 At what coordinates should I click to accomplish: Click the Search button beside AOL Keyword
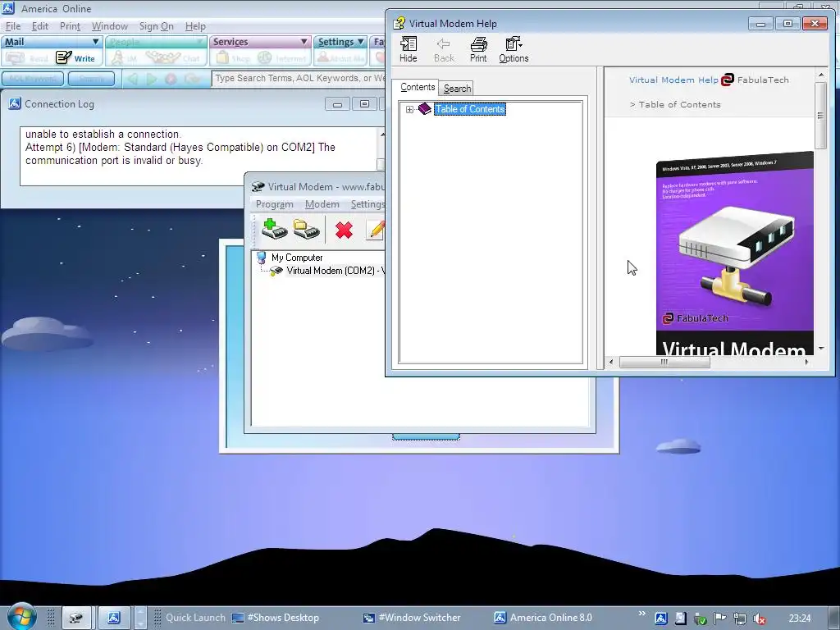[92, 79]
